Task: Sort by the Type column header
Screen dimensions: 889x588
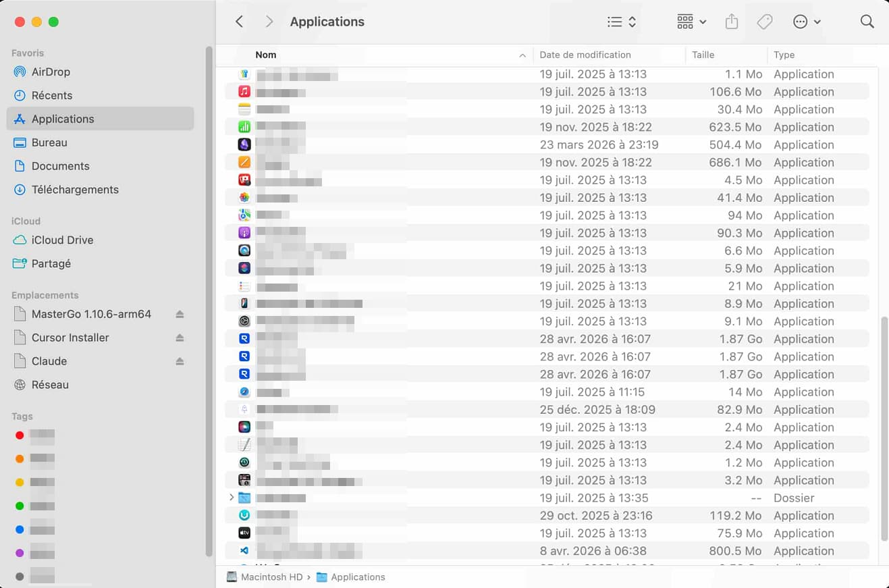Action: [784, 55]
